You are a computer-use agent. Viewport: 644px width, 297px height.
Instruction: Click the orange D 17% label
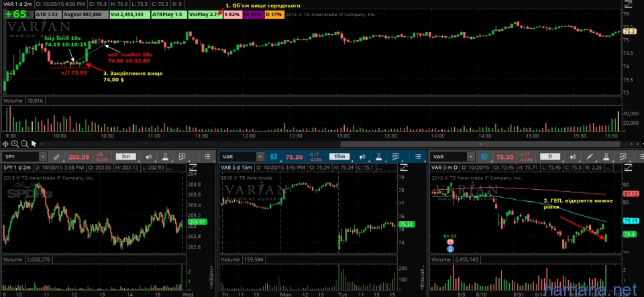pos(274,14)
